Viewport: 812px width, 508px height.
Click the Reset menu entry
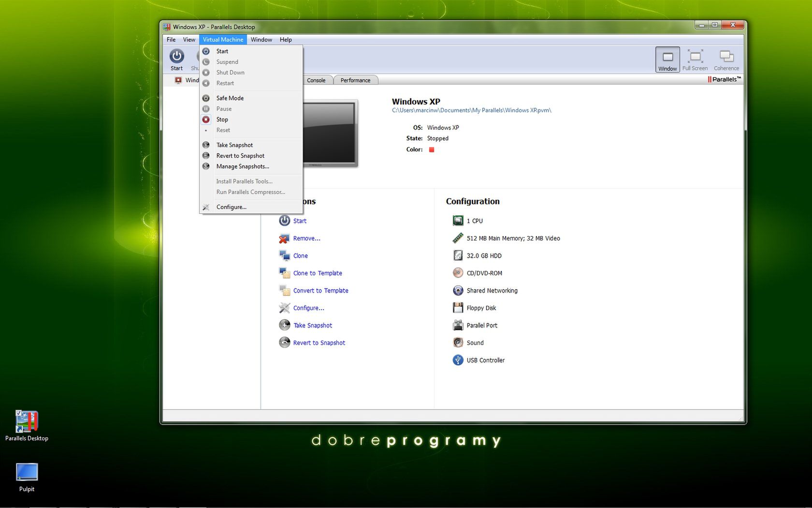tap(251, 130)
